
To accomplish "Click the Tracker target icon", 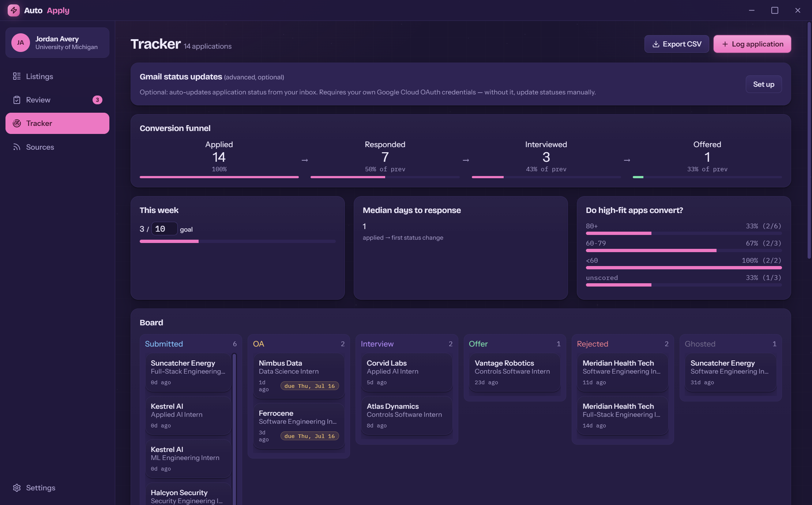I will point(17,123).
